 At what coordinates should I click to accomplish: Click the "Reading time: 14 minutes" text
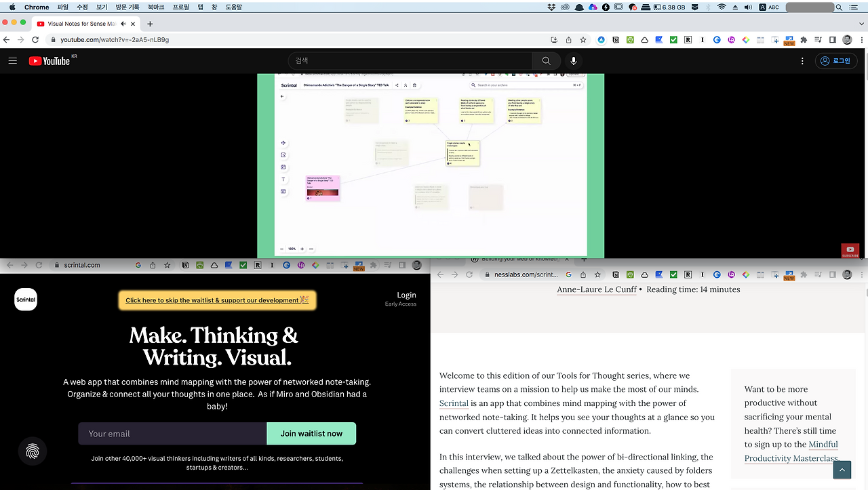[x=693, y=289]
